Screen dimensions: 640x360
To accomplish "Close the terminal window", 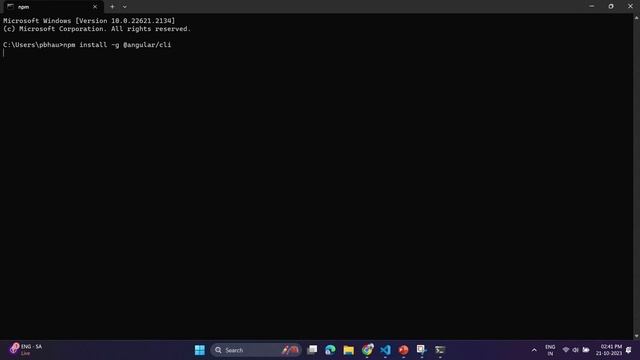I will click(x=630, y=6).
